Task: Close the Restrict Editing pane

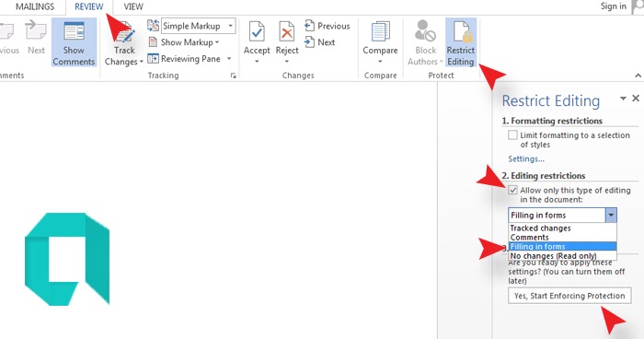Action: click(636, 99)
